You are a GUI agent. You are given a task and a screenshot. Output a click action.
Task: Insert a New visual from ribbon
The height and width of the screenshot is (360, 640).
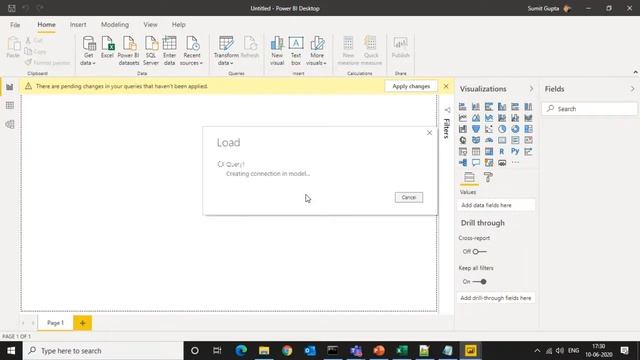click(x=277, y=51)
